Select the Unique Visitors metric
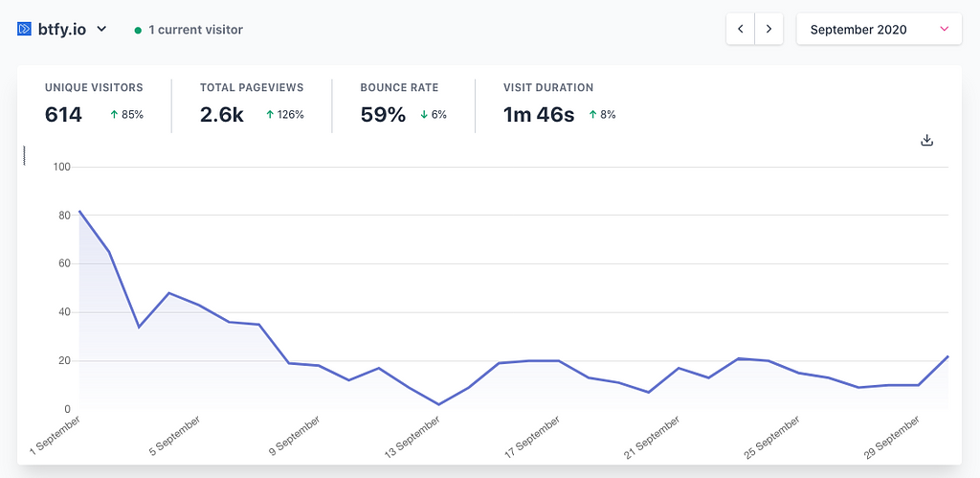The image size is (980, 478). (94, 103)
